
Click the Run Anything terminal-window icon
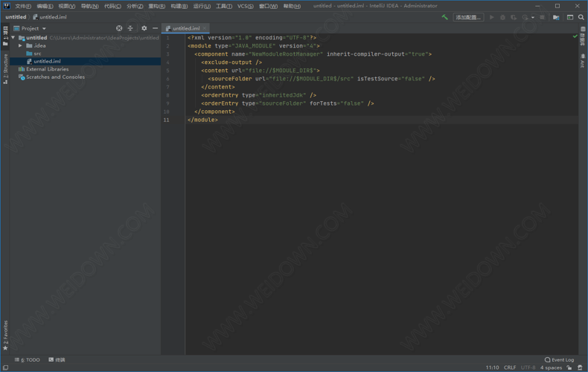pyautogui.click(x=570, y=17)
